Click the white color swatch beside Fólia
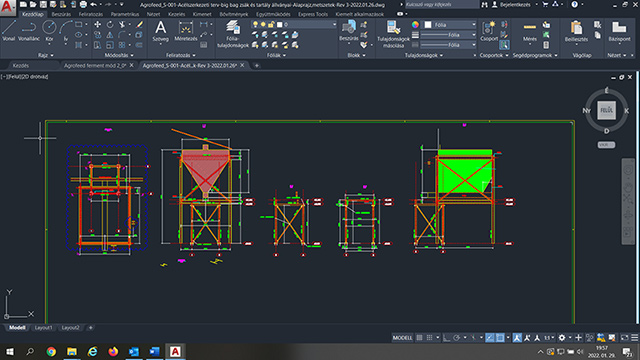 [428, 25]
